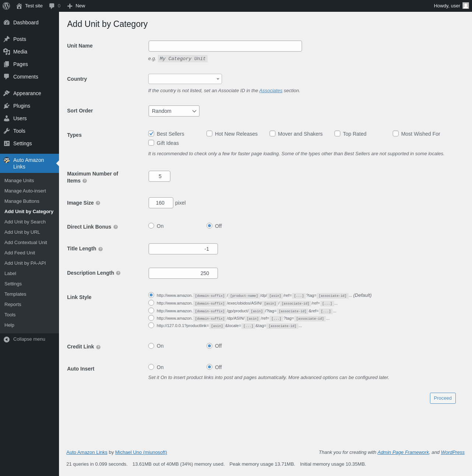Screen dimensions: 472x476
Task: Open the WordPress footer link
Action: coord(453,452)
